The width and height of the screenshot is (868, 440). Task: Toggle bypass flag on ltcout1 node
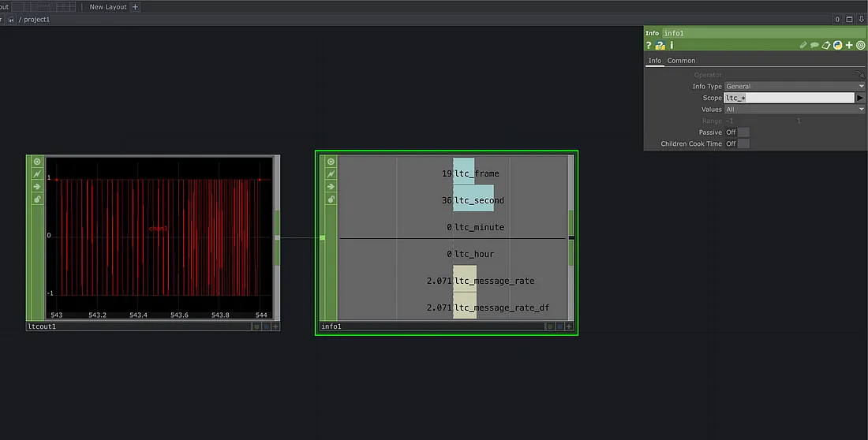[37, 174]
